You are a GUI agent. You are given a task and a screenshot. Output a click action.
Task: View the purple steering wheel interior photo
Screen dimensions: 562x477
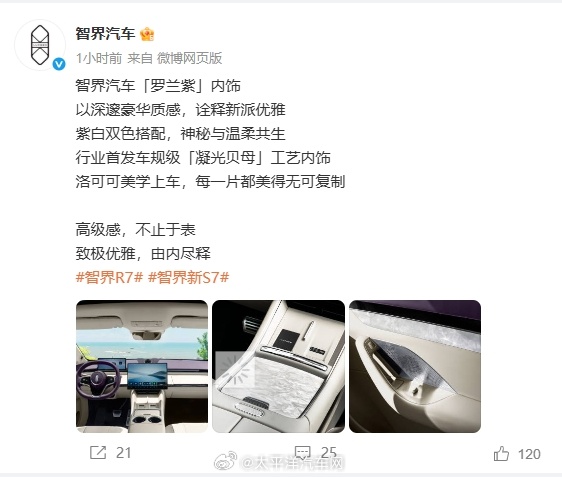coord(142,366)
